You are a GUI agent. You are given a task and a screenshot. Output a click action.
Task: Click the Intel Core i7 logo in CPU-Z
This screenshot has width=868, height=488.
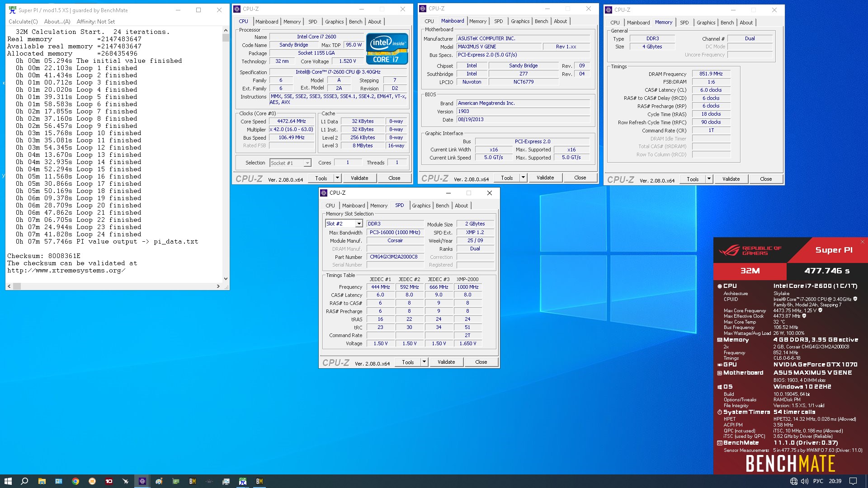point(387,48)
